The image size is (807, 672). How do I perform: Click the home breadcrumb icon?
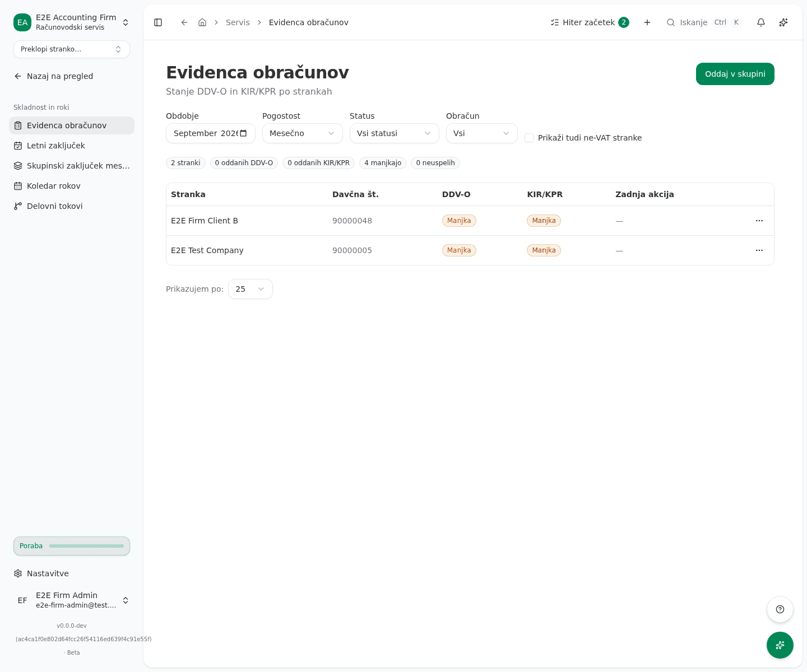202,22
